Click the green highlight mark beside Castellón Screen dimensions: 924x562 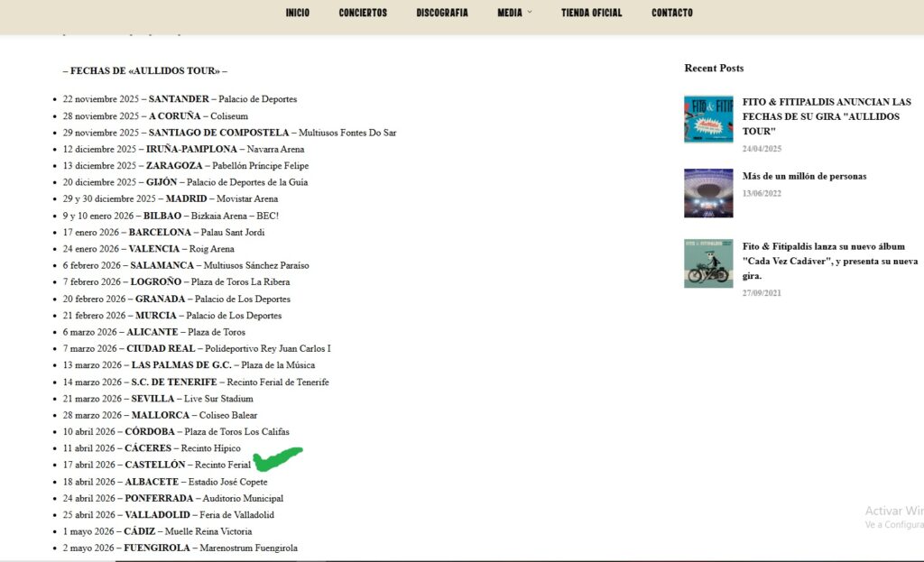(277, 458)
